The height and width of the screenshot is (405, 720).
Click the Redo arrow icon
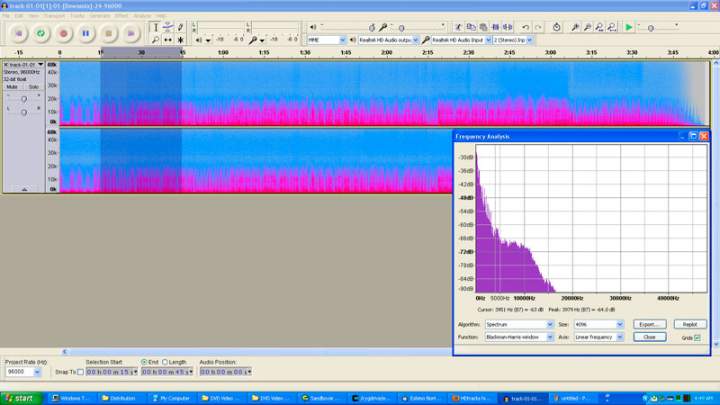tap(538, 28)
